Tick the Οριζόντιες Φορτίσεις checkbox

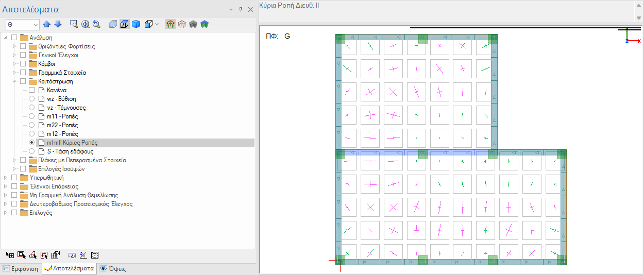(x=23, y=46)
